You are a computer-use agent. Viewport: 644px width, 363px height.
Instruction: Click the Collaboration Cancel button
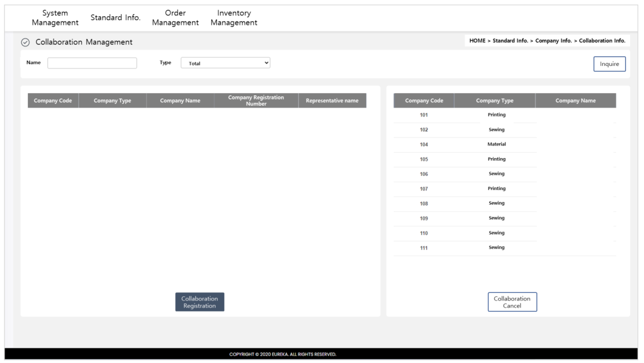512,302
